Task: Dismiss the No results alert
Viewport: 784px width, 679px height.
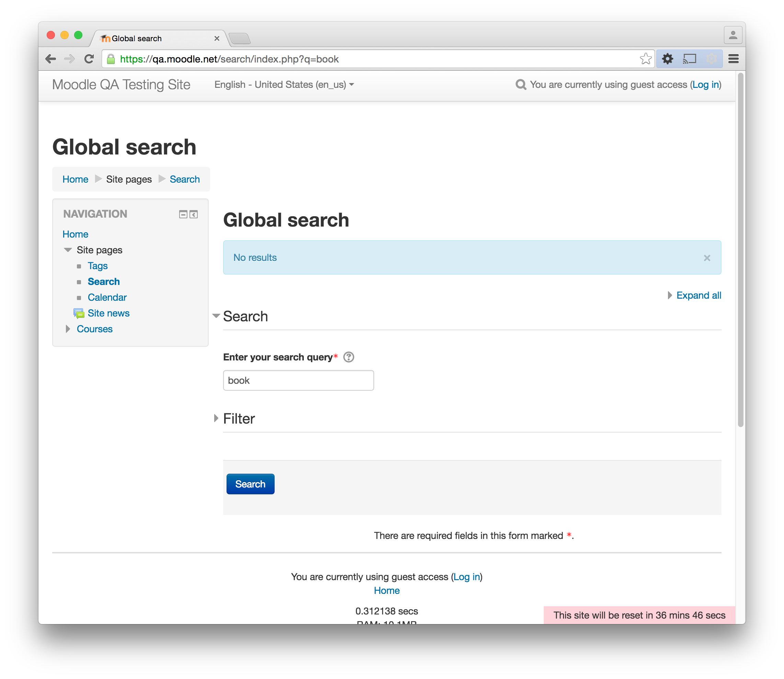Action: click(707, 258)
